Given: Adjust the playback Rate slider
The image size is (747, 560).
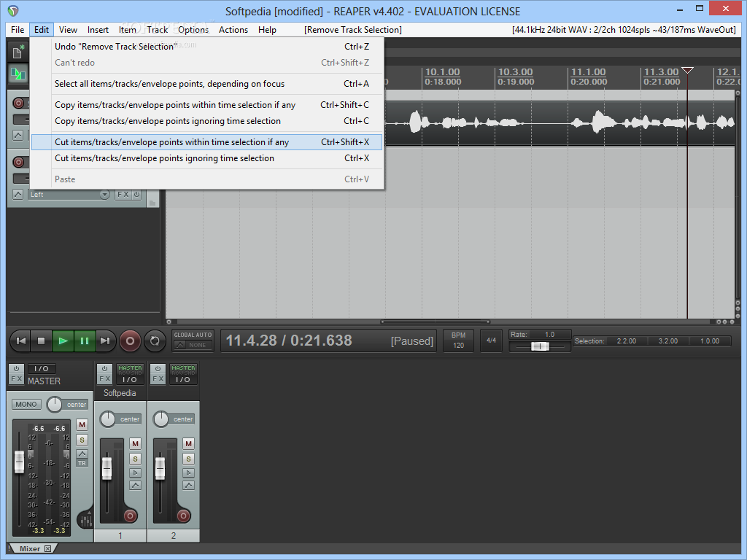Looking at the screenshot, I should coord(540,346).
